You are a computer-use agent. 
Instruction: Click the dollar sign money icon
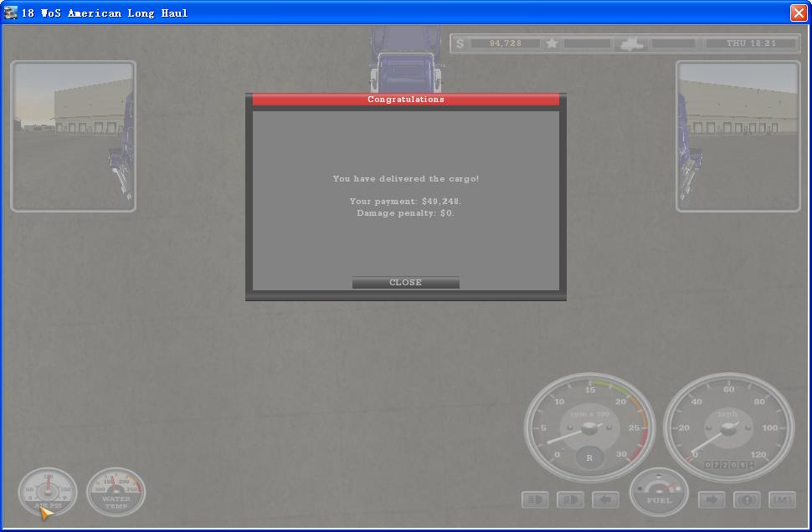[x=460, y=43]
